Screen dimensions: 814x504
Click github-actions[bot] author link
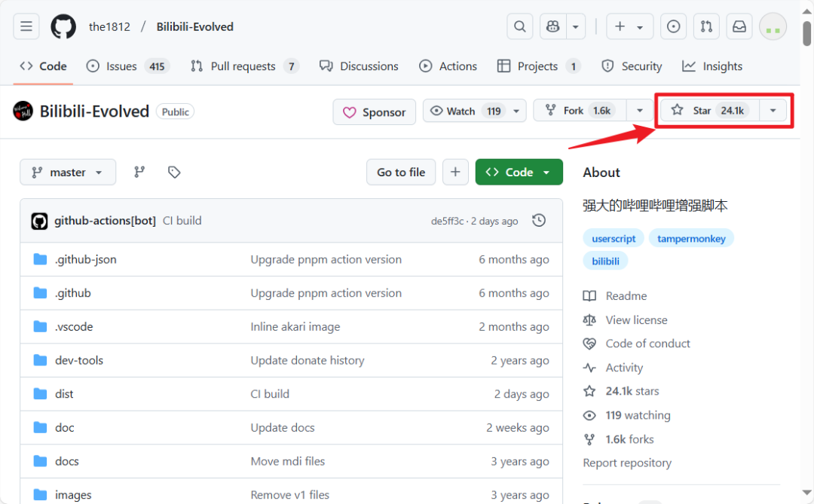[105, 221]
